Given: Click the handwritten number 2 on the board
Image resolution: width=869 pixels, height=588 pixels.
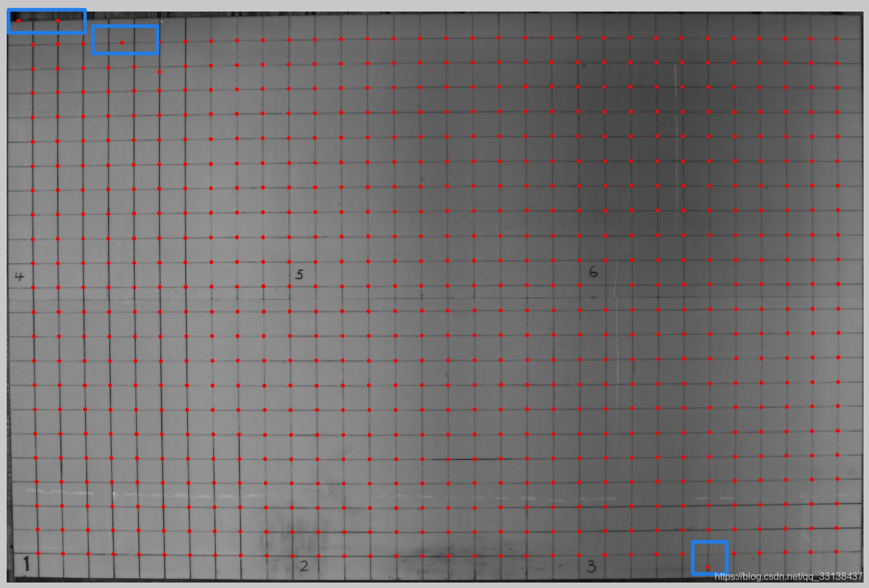Looking at the screenshot, I should (x=304, y=566).
